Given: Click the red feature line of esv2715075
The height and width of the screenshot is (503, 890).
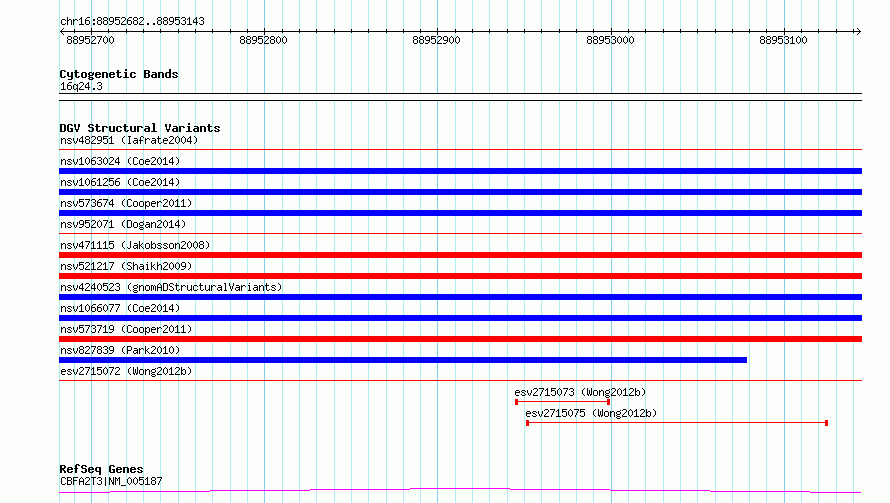Looking at the screenshot, I should [677, 423].
